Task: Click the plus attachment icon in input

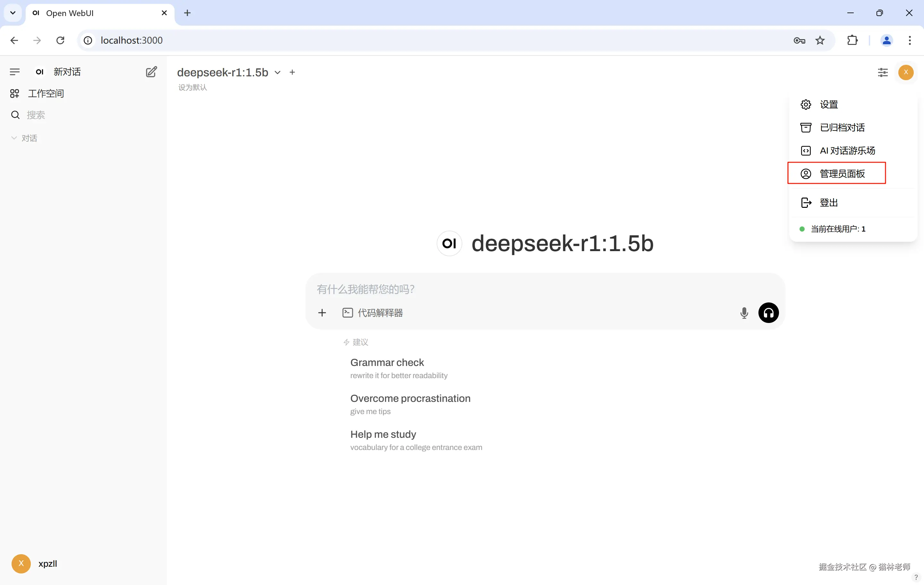Action: (x=322, y=313)
